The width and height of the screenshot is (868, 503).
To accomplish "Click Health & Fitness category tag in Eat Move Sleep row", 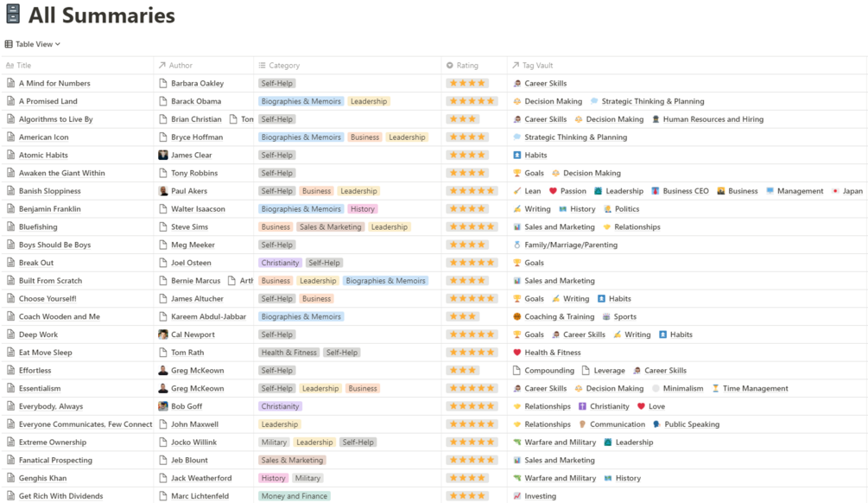I will pyautogui.click(x=289, y=353).
